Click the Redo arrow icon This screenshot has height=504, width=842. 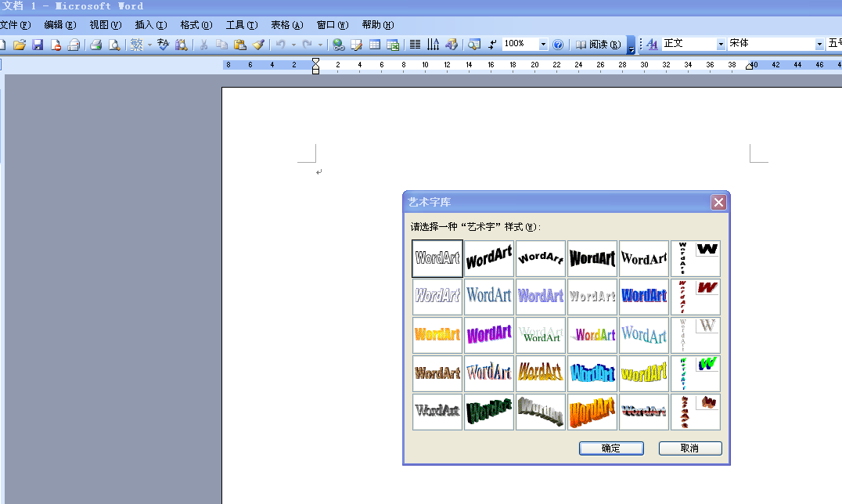tap(308, 45)
